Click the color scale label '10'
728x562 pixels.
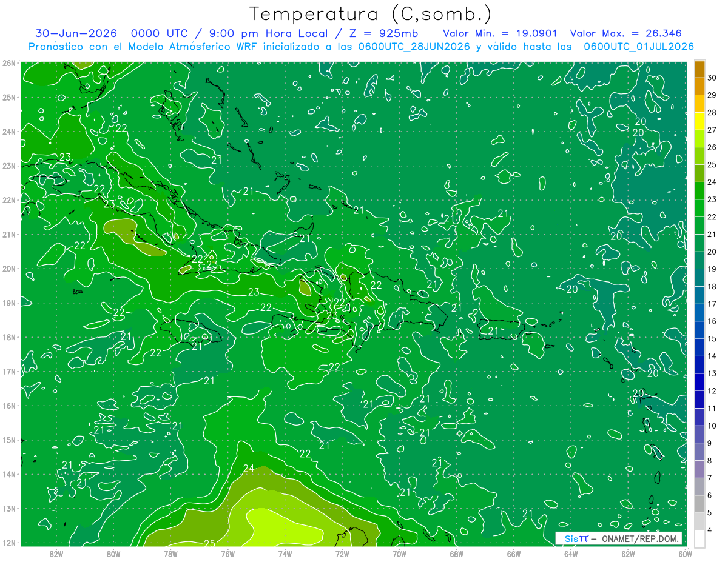coord(712,426)
